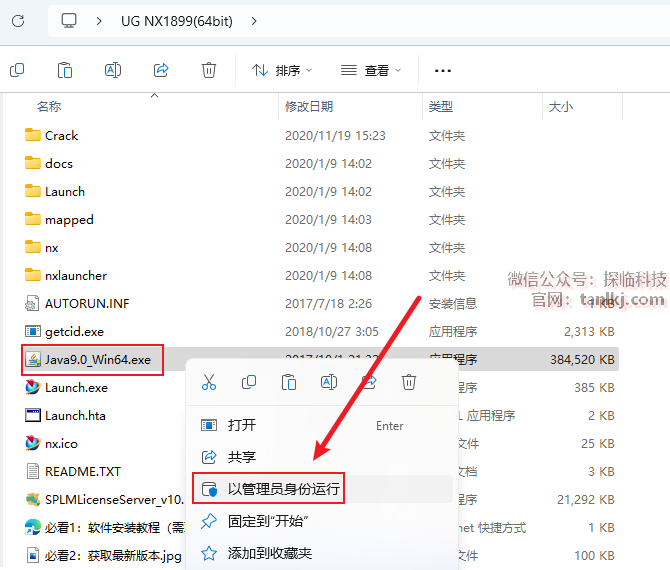Click the Copy icon in context menu
Image resolution: width=670 pixels, height=570 pixels.
click(249, 382)
